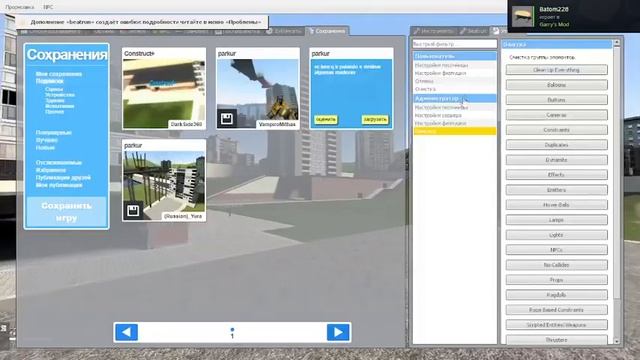Click the Lights cleanup button
Image resolution: width=640 pixels, height=360 pixels.
(556, 235)
